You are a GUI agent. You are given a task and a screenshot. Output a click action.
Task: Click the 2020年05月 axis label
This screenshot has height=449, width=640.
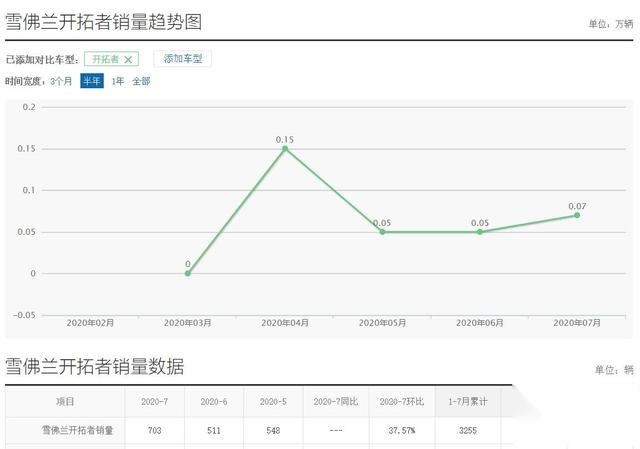[x=382, y=323]
